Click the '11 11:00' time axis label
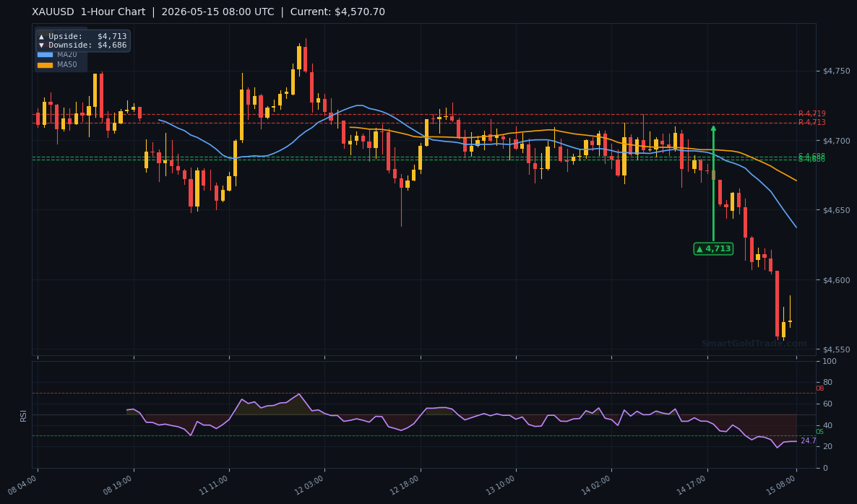Viewport: 857px width, 504px height. [214, 485]
